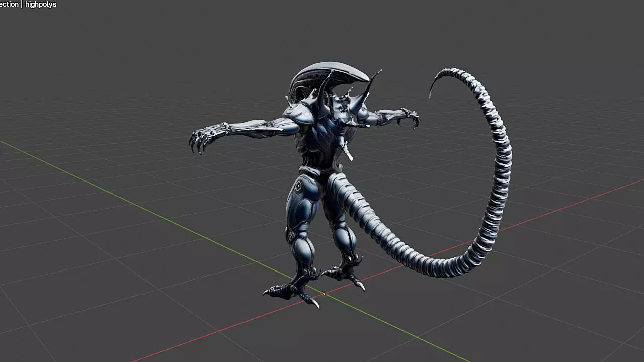The height and width of the screenshot is (362, 644).
Task: Click the orange origin point near feet
Action: 324,294
